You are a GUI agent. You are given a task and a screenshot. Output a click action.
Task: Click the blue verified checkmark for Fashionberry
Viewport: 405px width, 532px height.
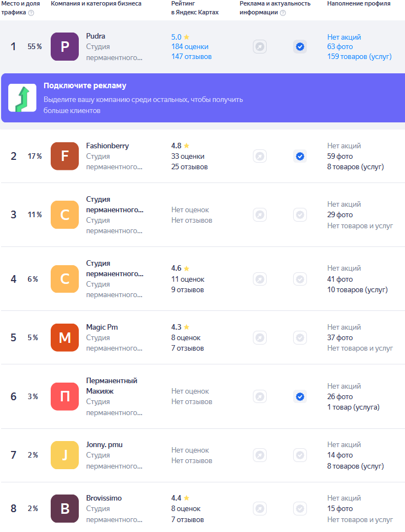tap(300, 156)
